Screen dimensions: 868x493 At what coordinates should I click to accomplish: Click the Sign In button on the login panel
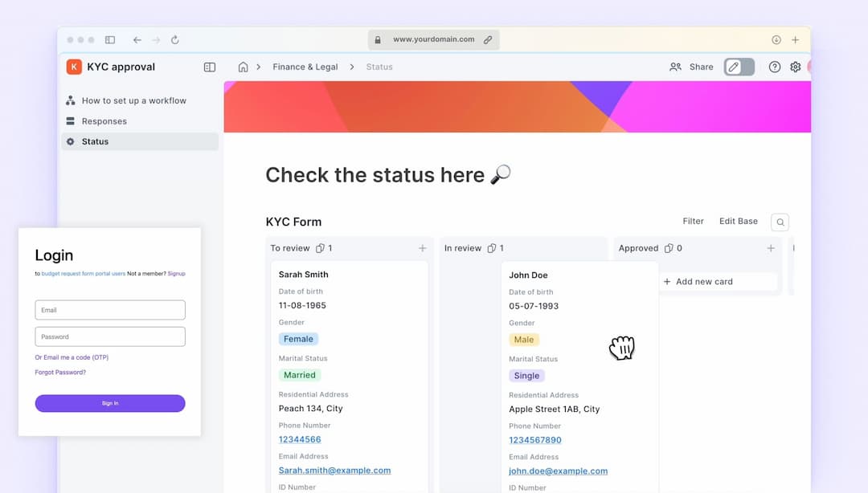[x=109, y=403]
